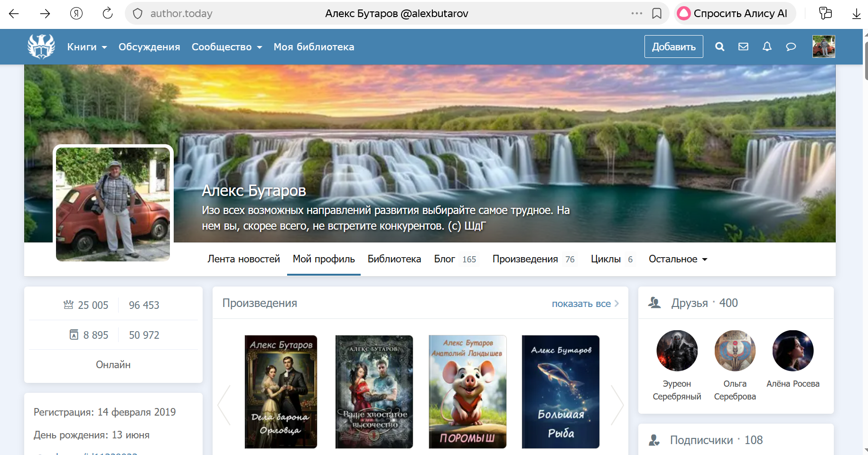Open the notifications bell icon
This screenshot has height=455, width=868.
[767, 46]
